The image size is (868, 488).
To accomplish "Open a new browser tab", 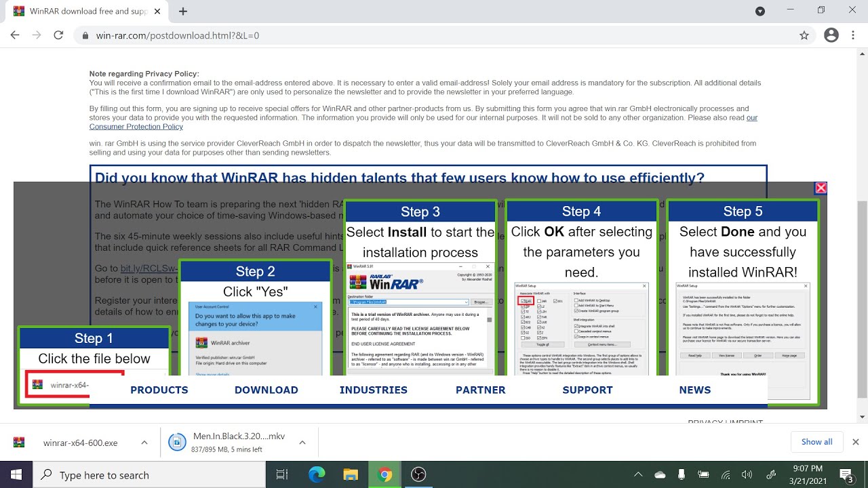I will [183, 11].
